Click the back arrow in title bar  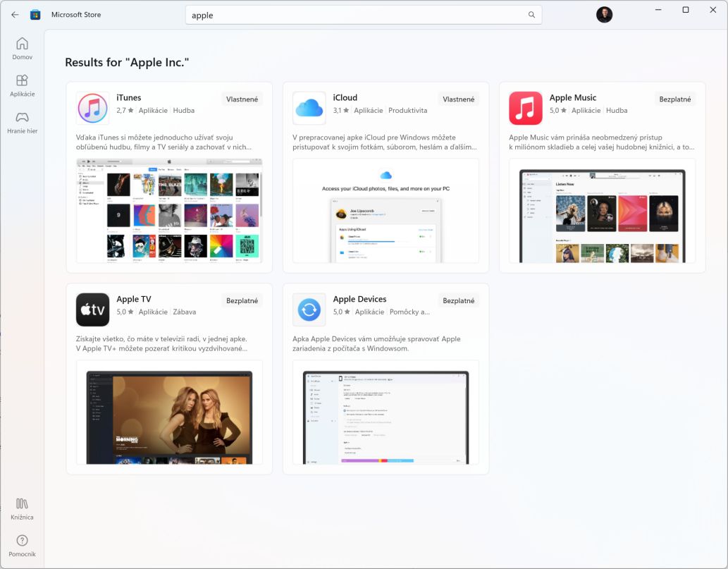click(x=15, y=15)
